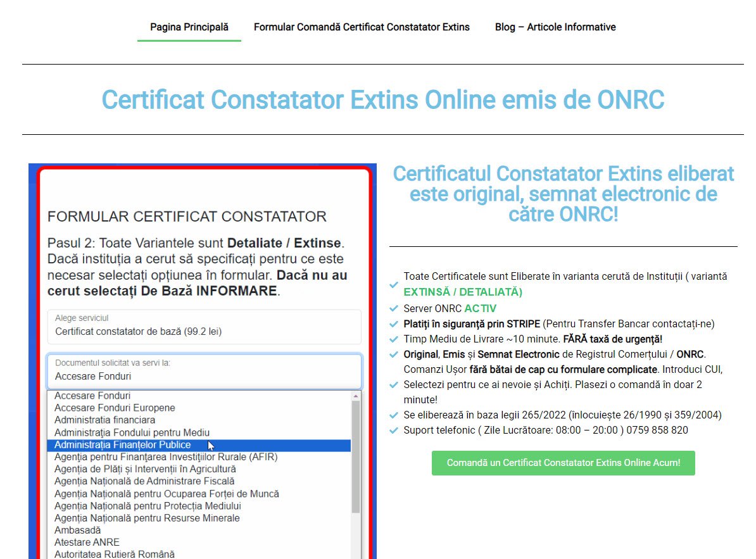This screenshot has width=756, height=559.
Task: Select Agenția de Plăți și Intervenții în Agricultură
Action: [199, 469]
